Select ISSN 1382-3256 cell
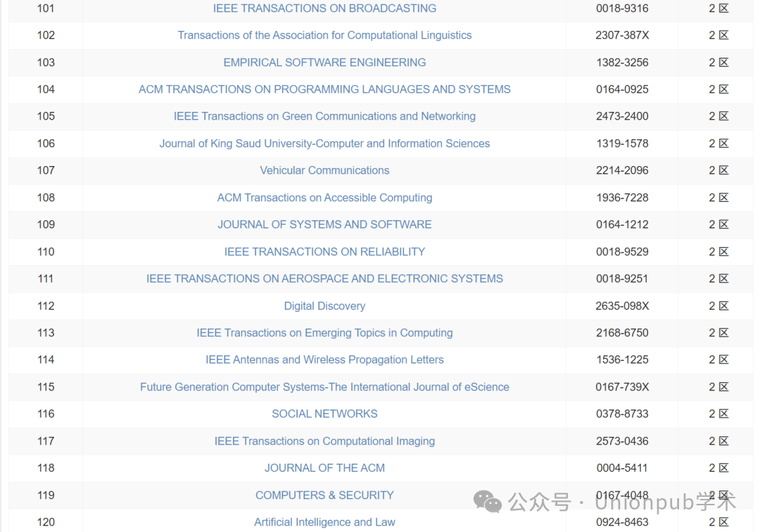760x532 pixels. [x=622, y=63]
